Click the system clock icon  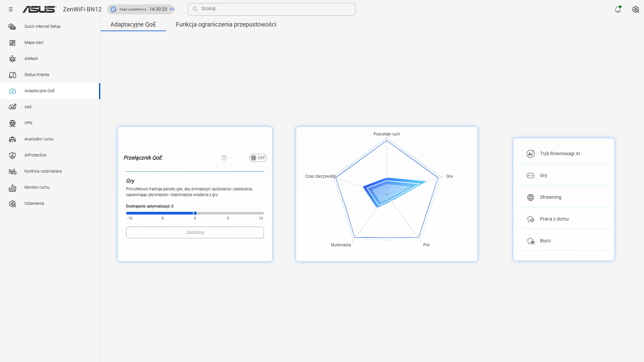(113, 9)
